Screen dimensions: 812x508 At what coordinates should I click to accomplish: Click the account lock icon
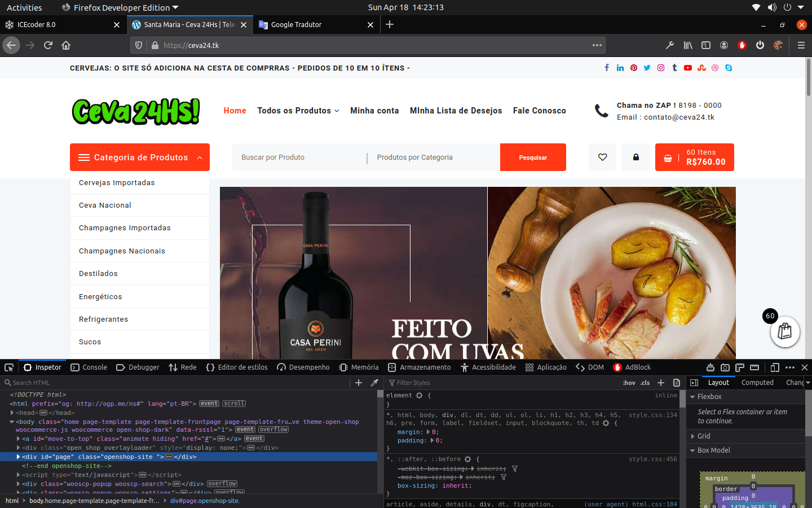(x=636, y=157)
